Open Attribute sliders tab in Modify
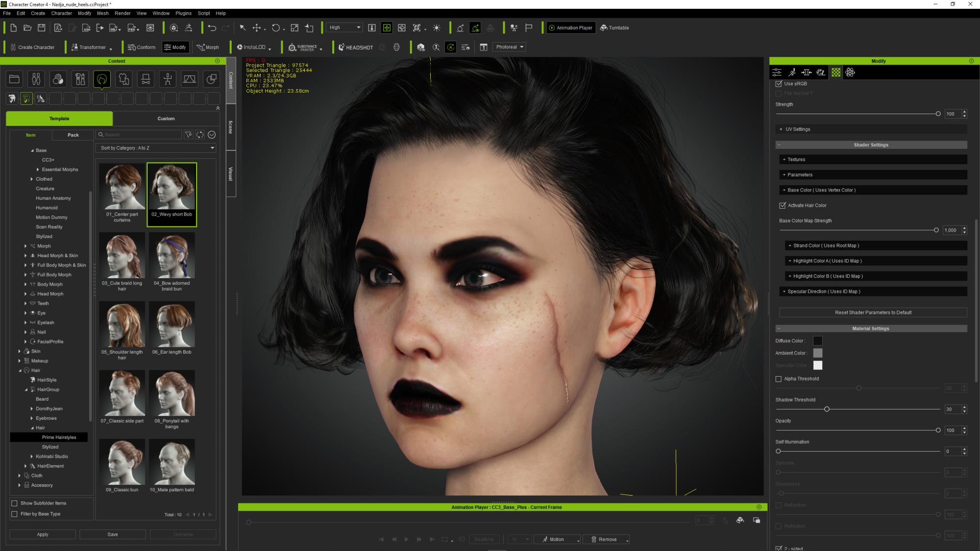 tap(777, 72)
